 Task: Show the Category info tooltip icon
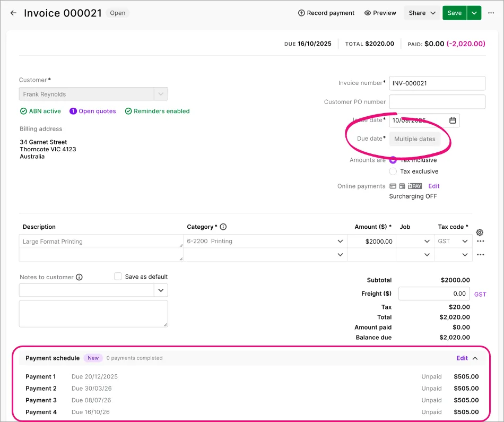223,227
